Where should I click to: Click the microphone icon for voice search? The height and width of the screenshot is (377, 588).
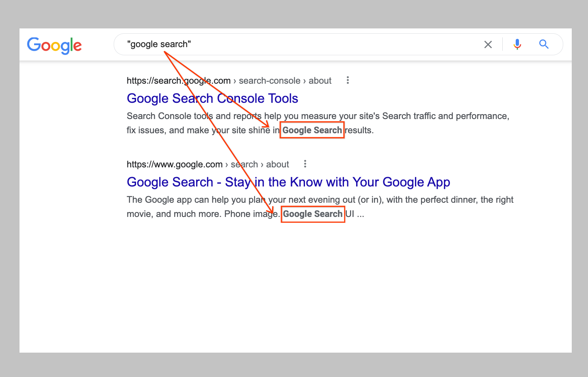517,44
